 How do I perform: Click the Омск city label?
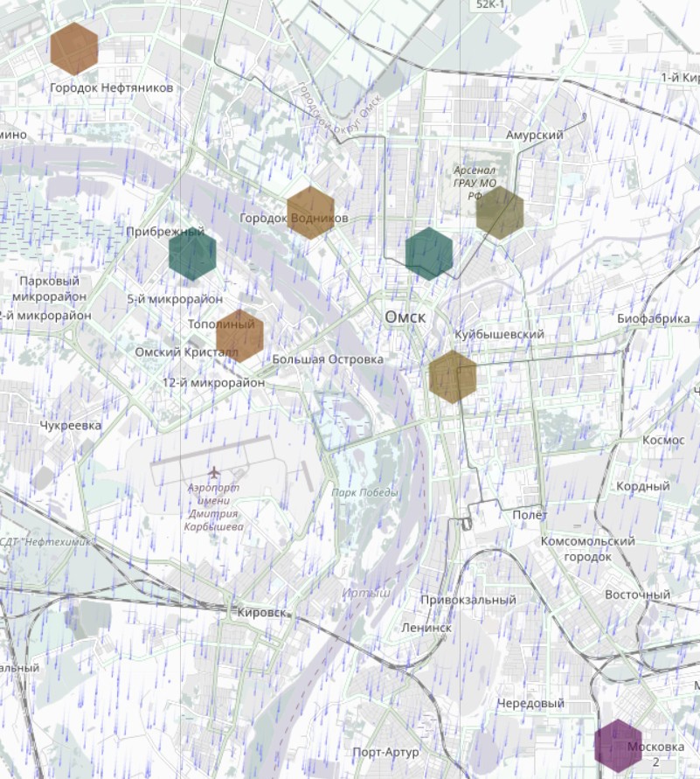405,316
